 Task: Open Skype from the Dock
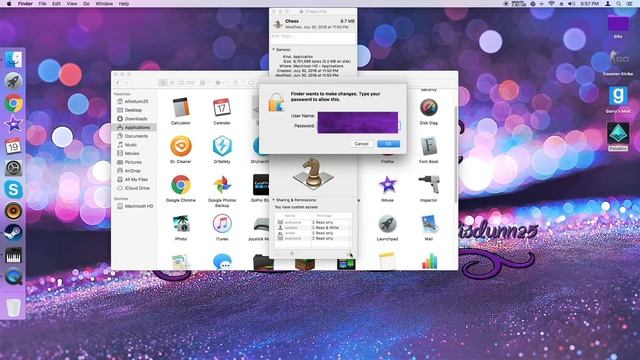(13, 189)
